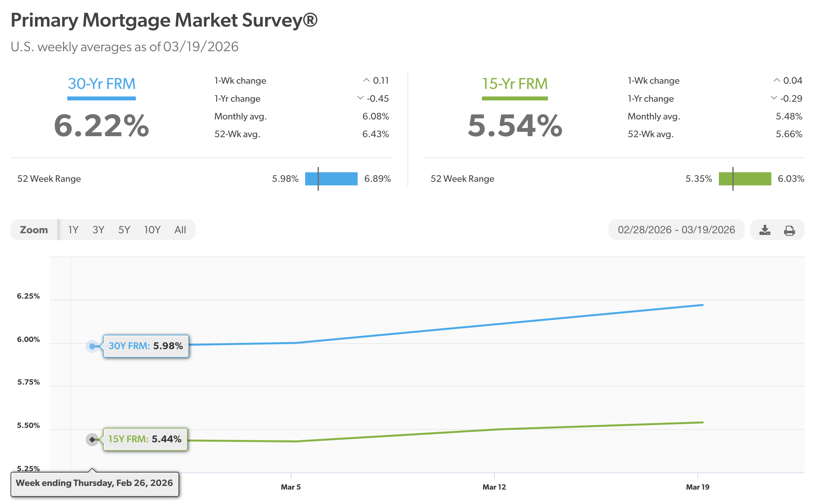Print the mortgage rate chart
The width and height of the screenshot is (815, 504).
point(789,230)
